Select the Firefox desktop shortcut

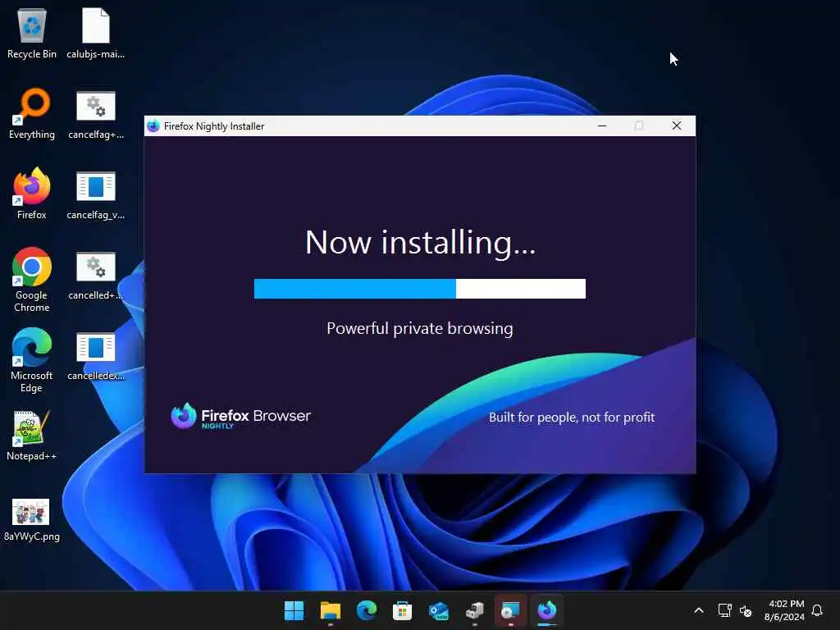pos(32,194)
